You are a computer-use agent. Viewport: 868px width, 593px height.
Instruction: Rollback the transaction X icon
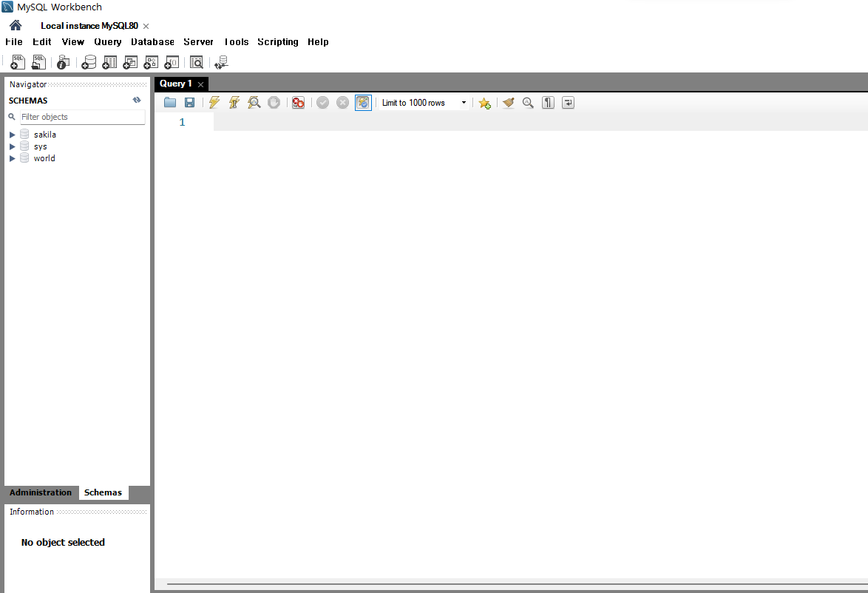tap(342, 103)
